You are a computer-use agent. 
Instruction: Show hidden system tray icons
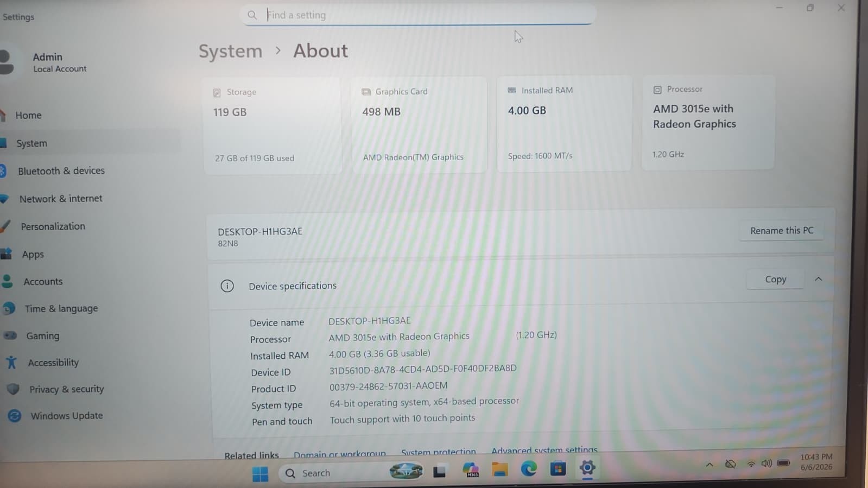pos(709,465)
